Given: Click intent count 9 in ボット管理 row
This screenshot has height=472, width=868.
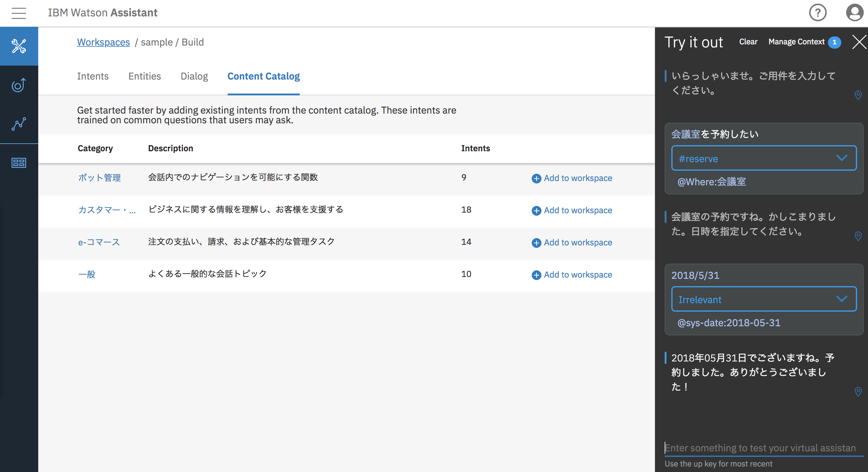Looking at the screenshot, I should click(x=464, y=177).
